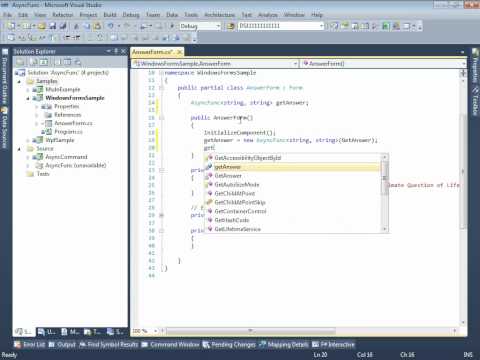This screenshot has height=360, width=480.
Task: Select Program.cs in Solution Explorer
Action: (x=68, y=132)
